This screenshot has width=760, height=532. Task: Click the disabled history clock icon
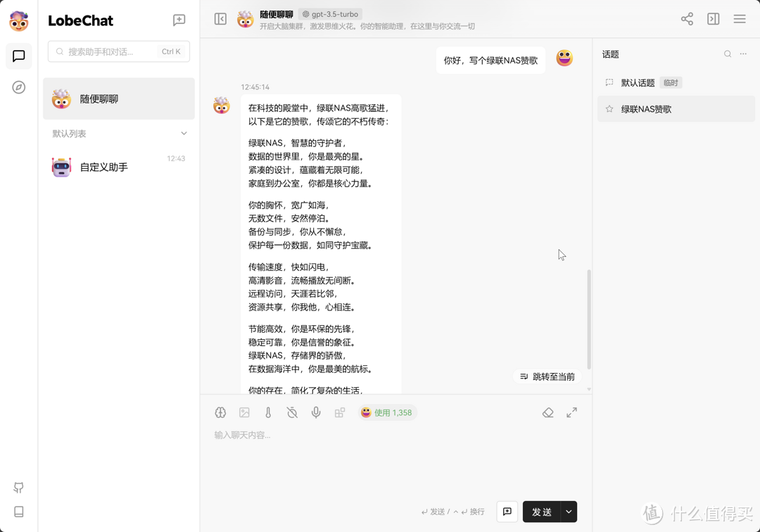[292, 412]
